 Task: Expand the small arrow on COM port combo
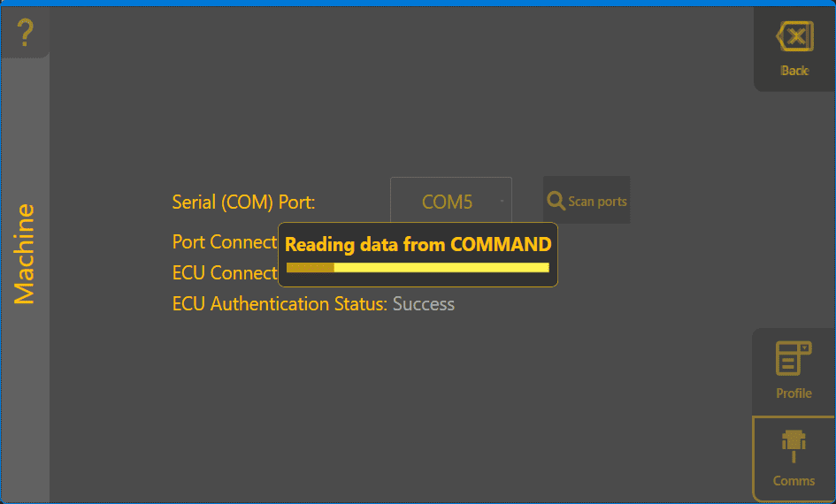tap(502, 202)
